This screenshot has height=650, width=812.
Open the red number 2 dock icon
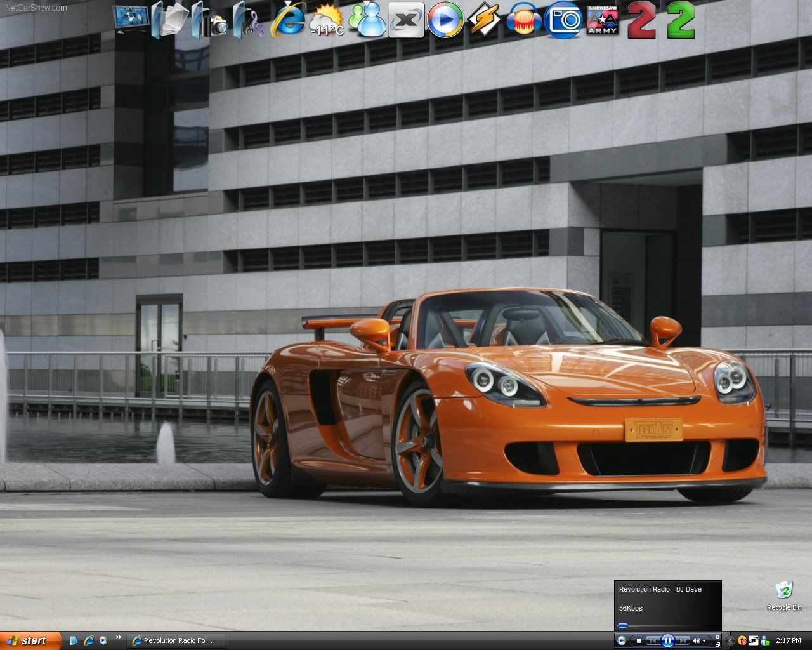click(x=642, y=20)
